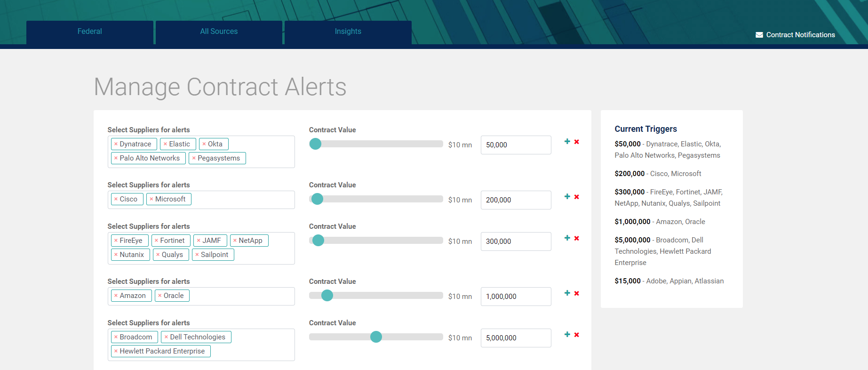Remove the Sailpoint supplier tag
This screenshot has height=370, width=868.
click(197, 255)
